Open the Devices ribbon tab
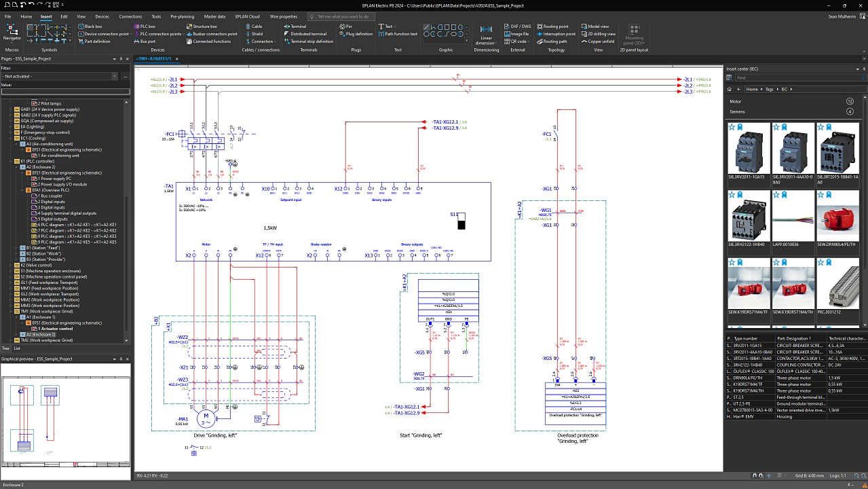This screenshot has height=489, width=868. click(x=102, y=16)
